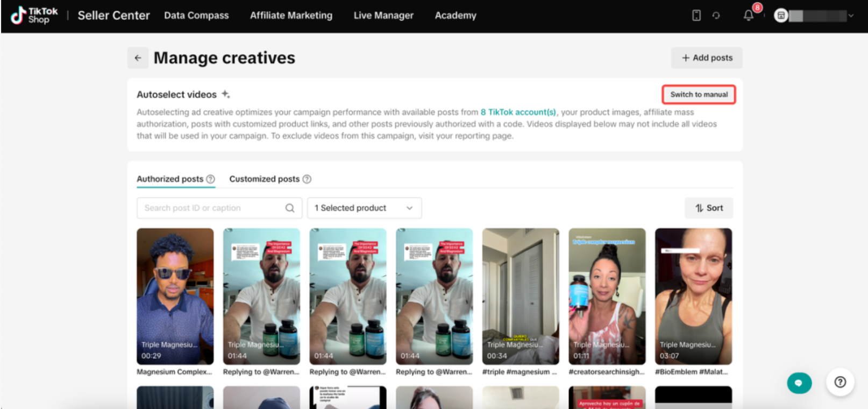Show info tooltip beside Authorized posts
Screen dimensions: 868x409
click(x=210, y=179)
